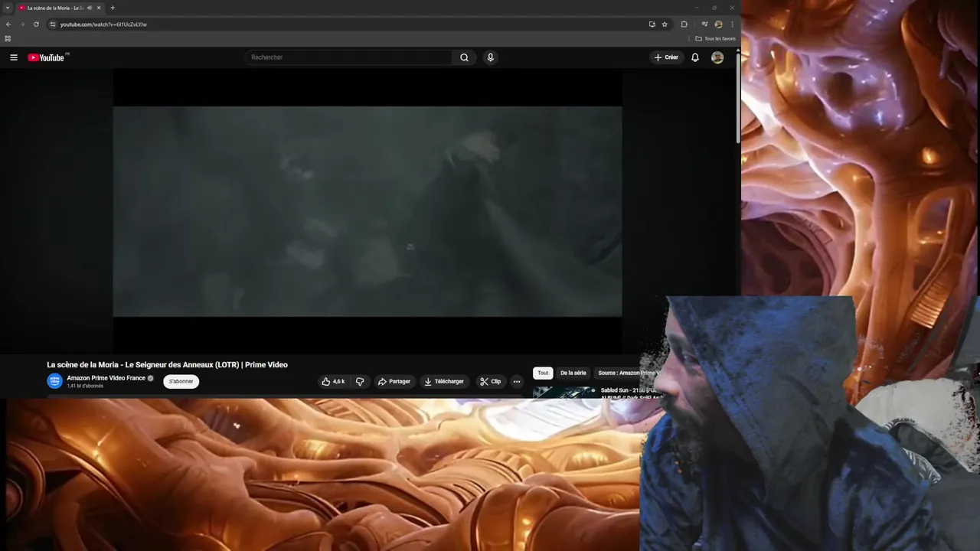
Task: Click the install app icon in address bar
Action: click(x=652, y=24)
